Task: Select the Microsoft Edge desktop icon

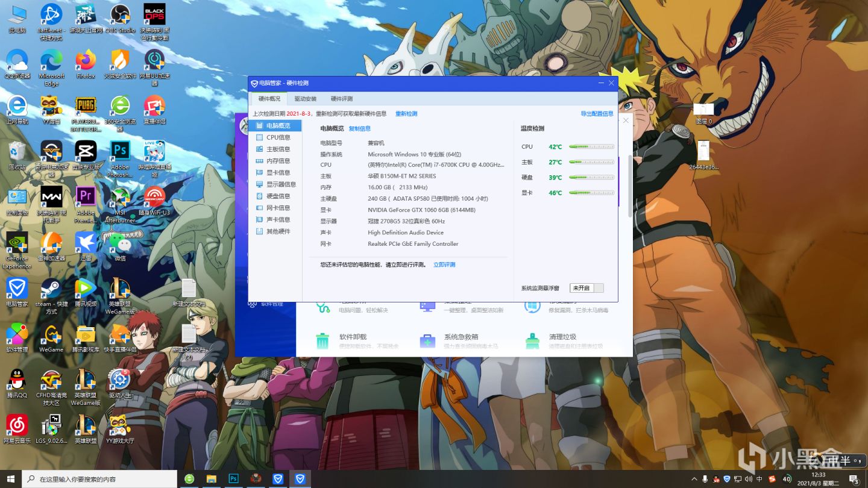Action: pos(51,68)
